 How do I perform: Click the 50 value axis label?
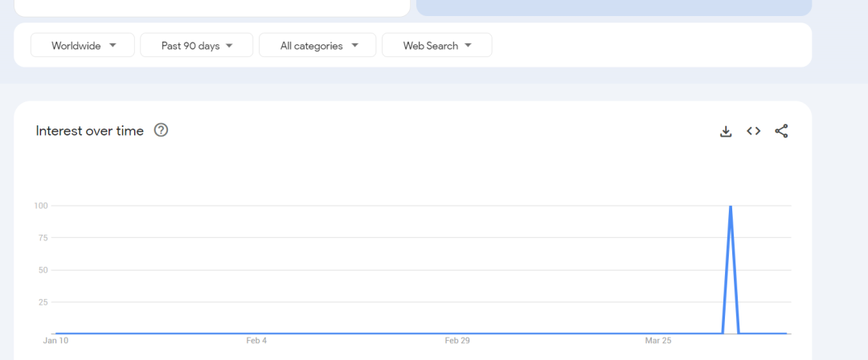43,270
